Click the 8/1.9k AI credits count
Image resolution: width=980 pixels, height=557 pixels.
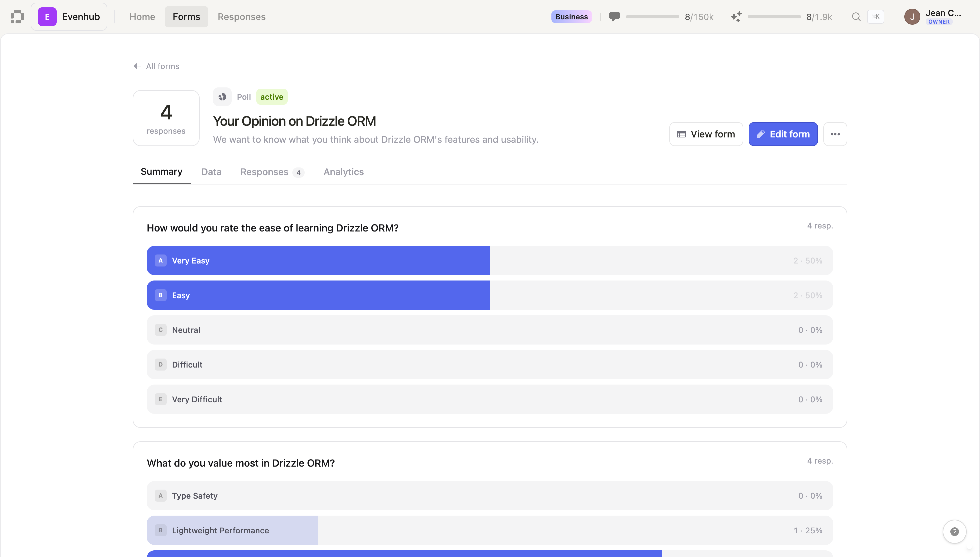click(819, 17)
